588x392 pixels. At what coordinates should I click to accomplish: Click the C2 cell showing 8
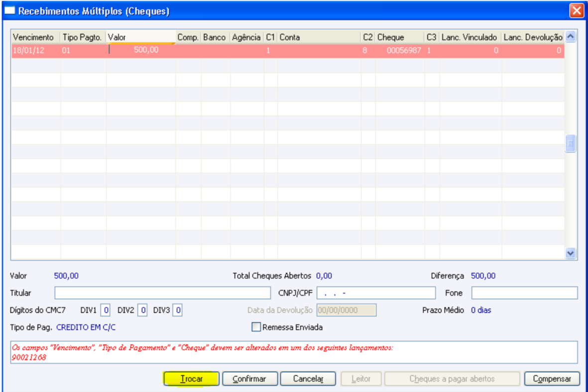point(368,50)
